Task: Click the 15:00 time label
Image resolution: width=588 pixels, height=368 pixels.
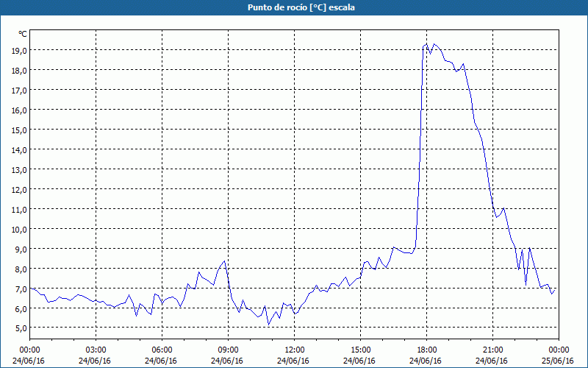Action: point(361,350)
